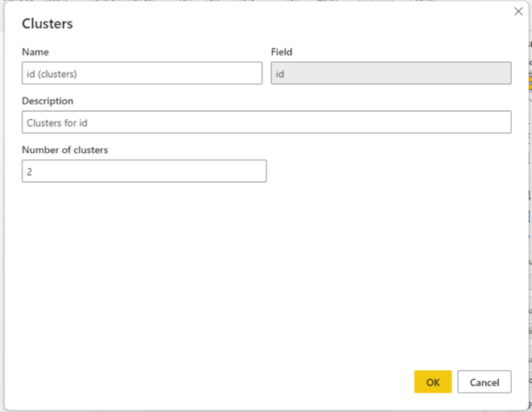Click empty space right of cluster count box

[x=386, y=171]
